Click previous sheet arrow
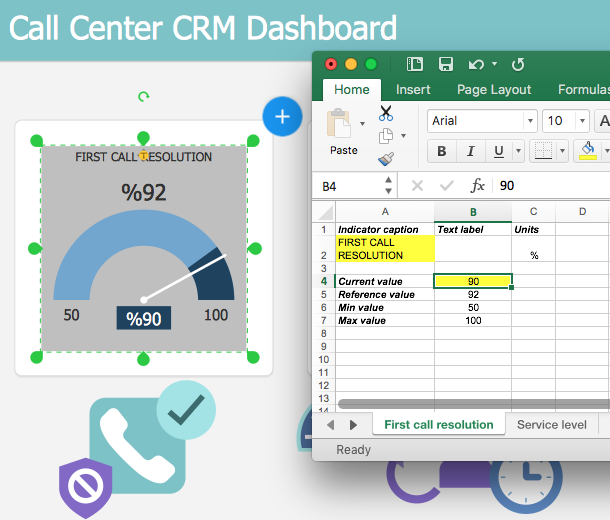 tap(331, 425)
